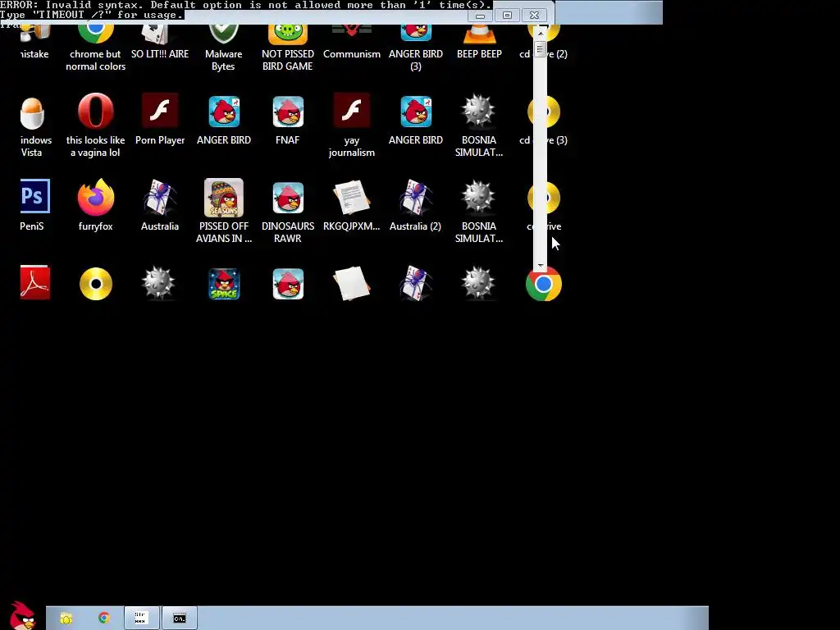Open the NOT PISSED BIRD GAME pig icon

click(x=288, y=48)
